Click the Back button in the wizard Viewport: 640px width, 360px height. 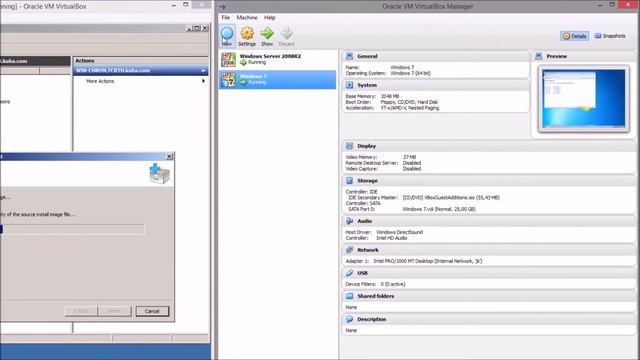click(81, 311)
